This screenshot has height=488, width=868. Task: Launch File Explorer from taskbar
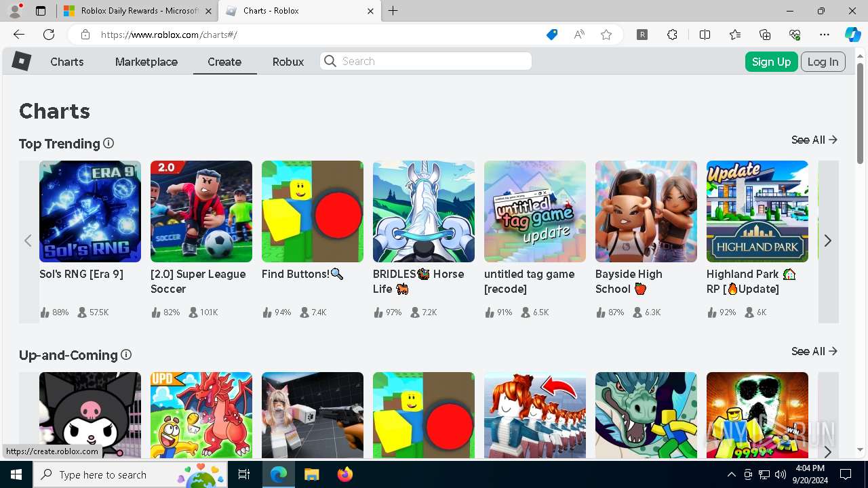pos(311,474)
